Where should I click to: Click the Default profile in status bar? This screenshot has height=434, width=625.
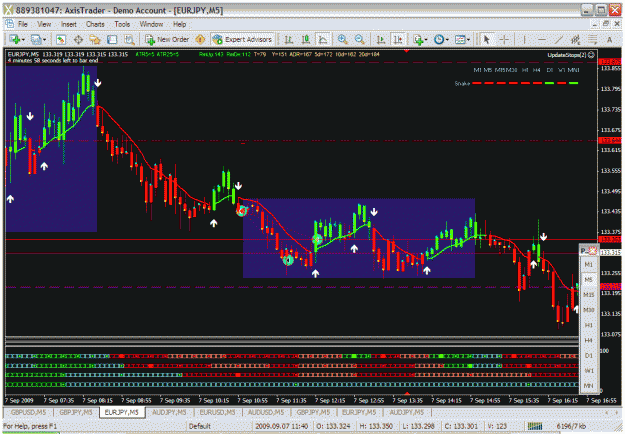[x=199, y=426]
